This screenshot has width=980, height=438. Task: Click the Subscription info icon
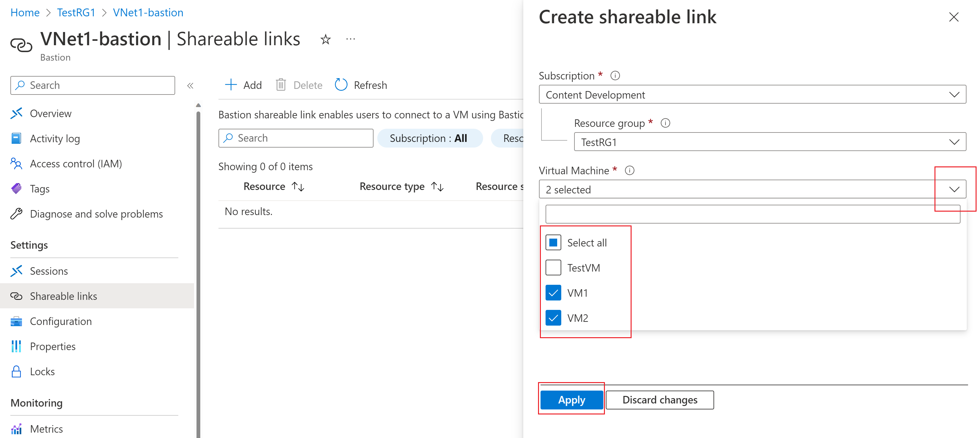click(615, 76)
